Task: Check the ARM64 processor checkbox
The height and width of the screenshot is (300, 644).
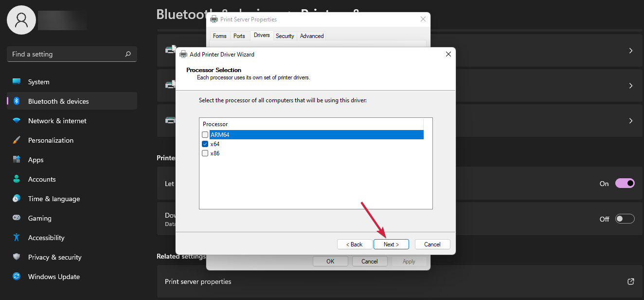Action: click(205, 134)
